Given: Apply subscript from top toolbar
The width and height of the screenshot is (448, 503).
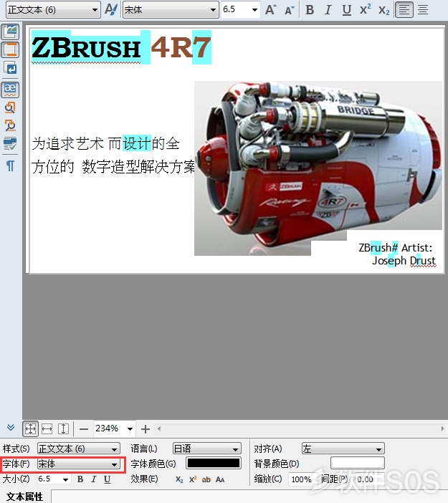Looking at the screenshot, I should tap(383, 10).
